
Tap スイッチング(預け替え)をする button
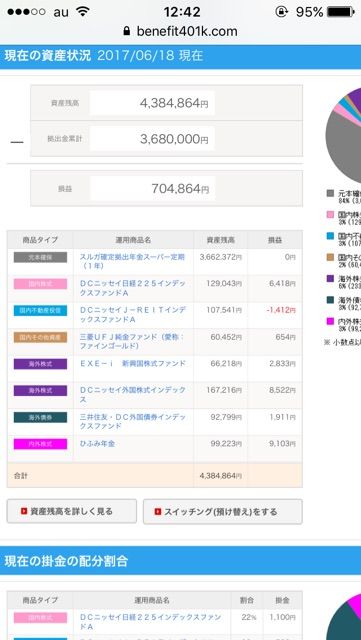[223, 511]
